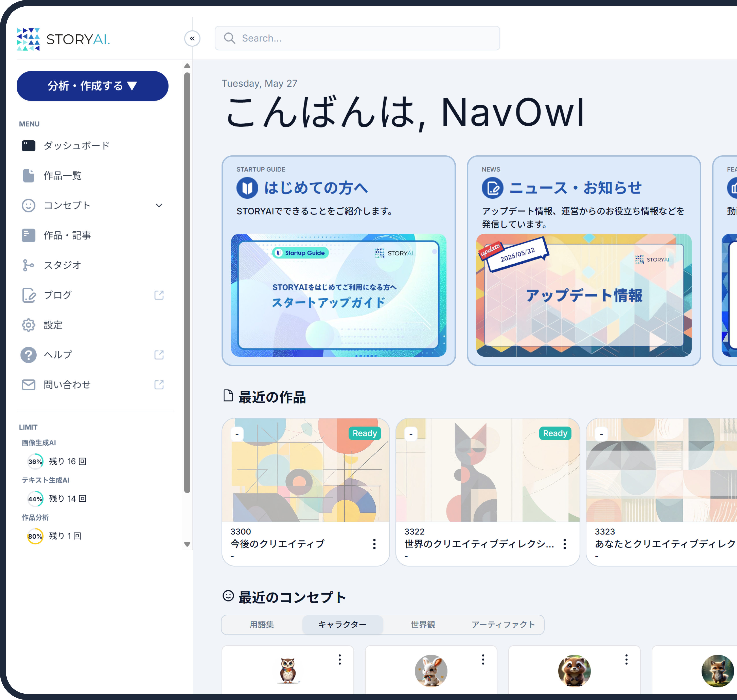Open the 設定 settings item

click(53, 325)
